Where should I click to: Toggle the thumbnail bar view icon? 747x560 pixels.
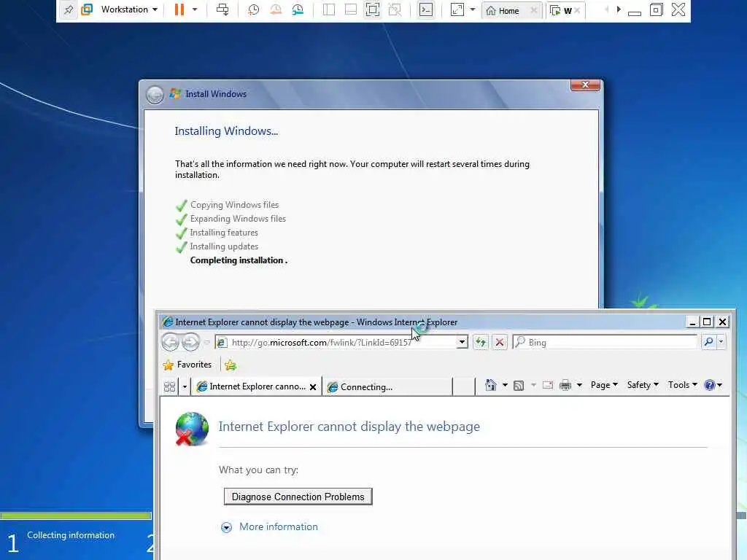pyautogui.click(x=351, y=9)
